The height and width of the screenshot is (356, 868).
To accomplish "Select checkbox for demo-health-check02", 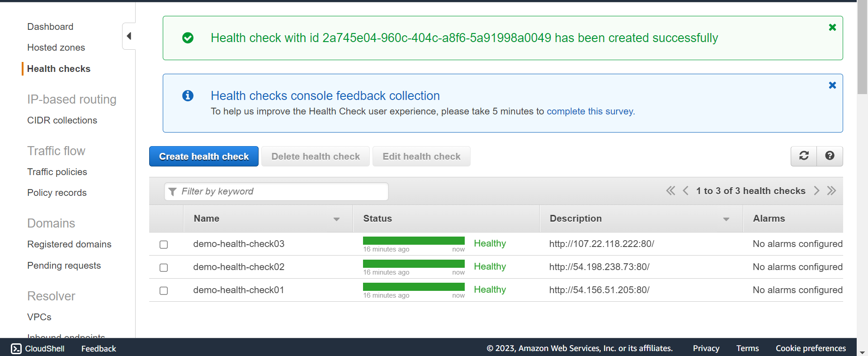I will click(x=164, y=268).
